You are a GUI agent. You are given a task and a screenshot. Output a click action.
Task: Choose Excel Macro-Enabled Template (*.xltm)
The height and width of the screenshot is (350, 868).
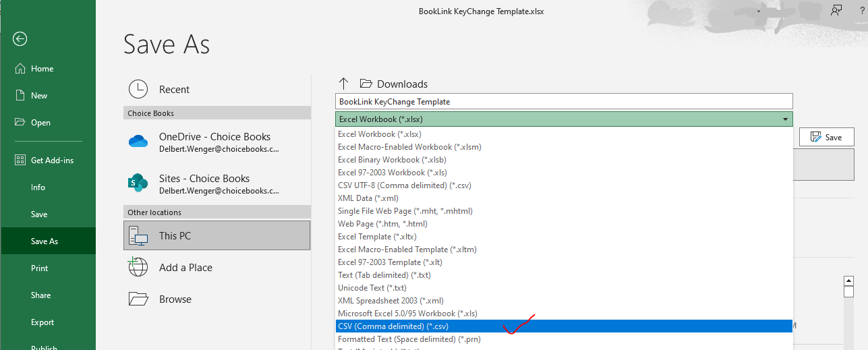564,250
